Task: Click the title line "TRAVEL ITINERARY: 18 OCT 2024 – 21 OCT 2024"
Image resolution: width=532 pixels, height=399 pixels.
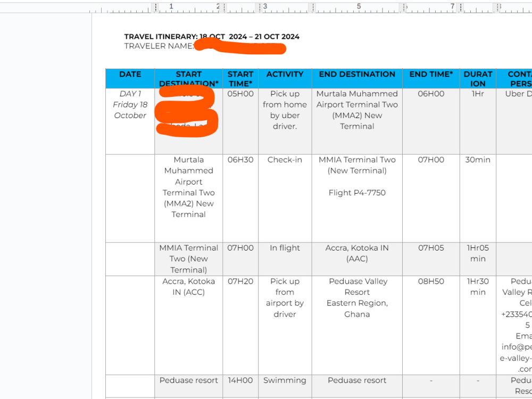Action: pos(212,37)
